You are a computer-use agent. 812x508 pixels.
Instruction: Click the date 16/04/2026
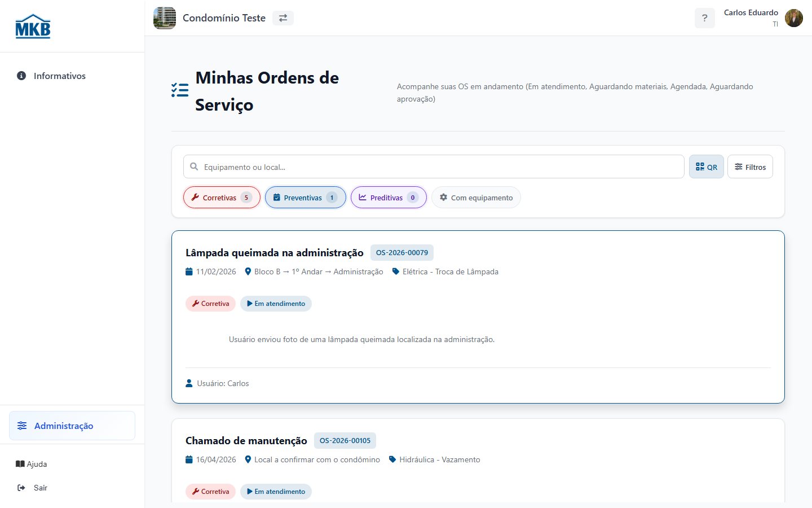coord(216,459)
